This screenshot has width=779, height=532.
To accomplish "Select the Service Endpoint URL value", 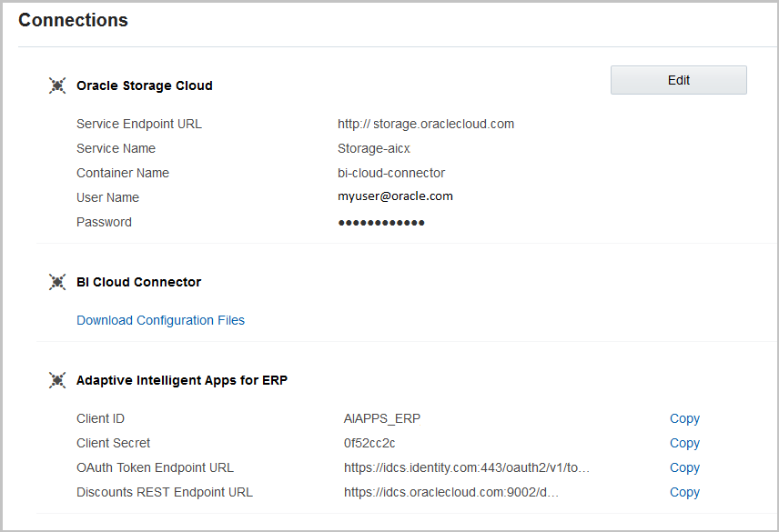I will tap(426, 124).
